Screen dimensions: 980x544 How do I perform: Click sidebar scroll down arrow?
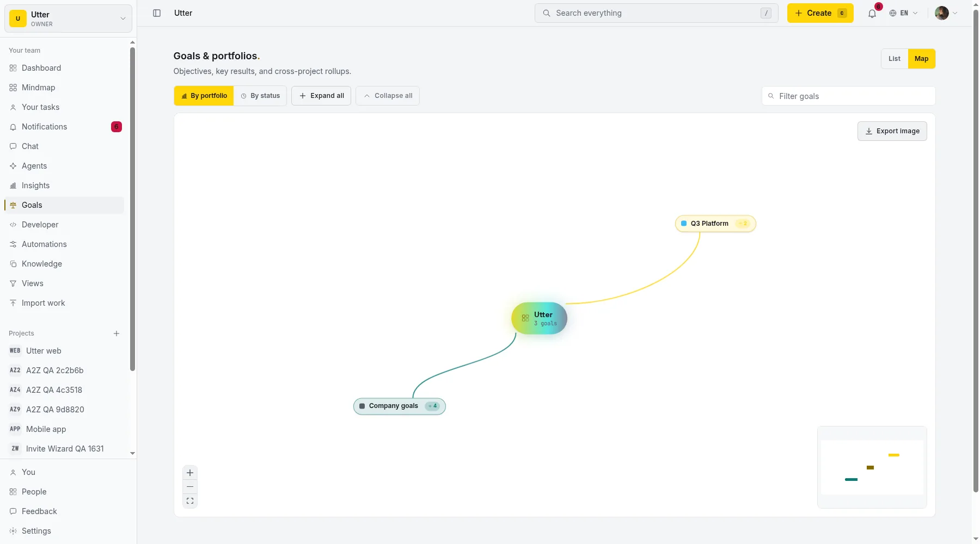click(132, 453)
